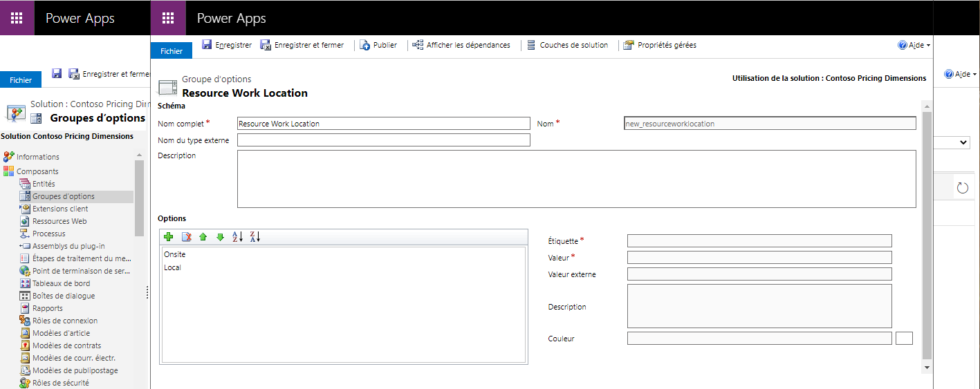Delete the selected option with red X icon
Screen dimensions: 980x389
pyautogui.click(x=186, y=237)
